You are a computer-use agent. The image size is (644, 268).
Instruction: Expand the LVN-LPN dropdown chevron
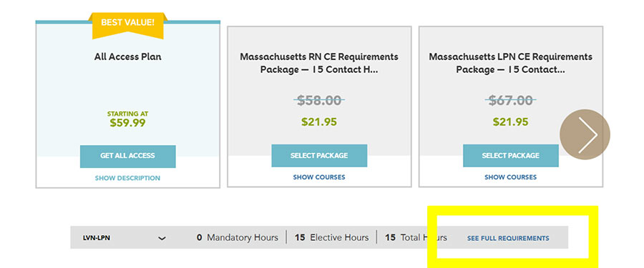162,238
